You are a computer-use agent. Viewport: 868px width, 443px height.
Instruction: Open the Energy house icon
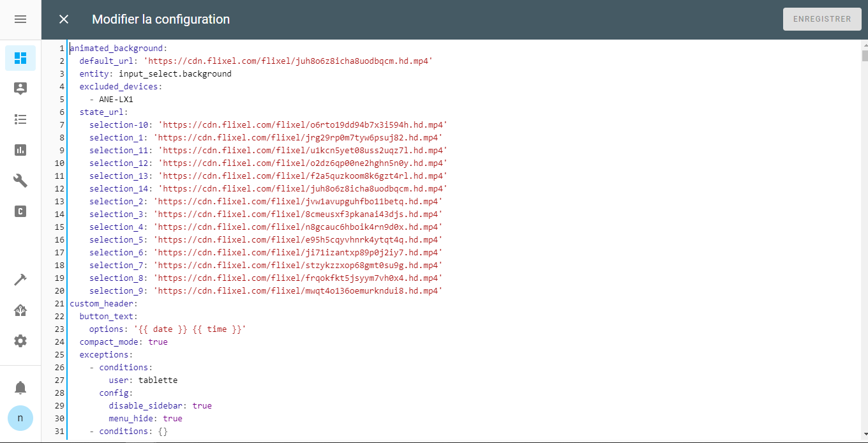pos(20,310)
